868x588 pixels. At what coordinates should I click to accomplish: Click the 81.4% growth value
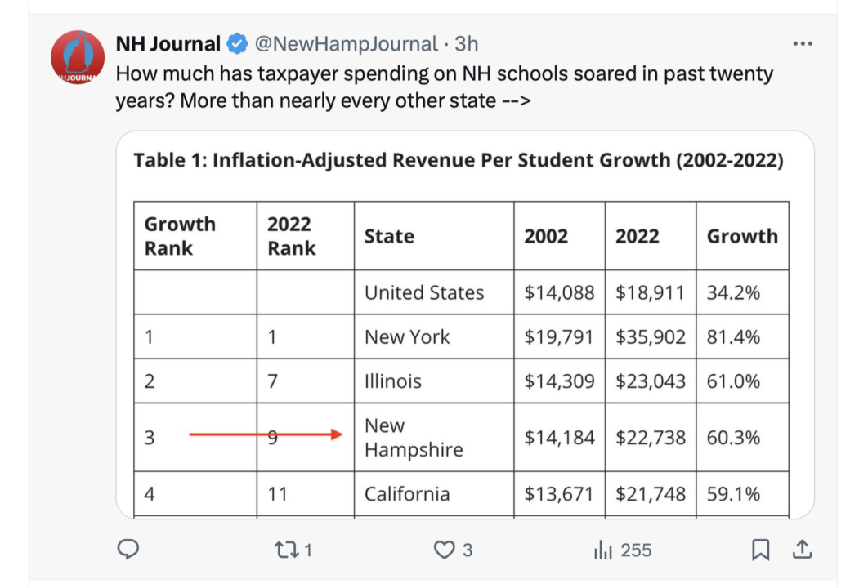pos(733,336)
